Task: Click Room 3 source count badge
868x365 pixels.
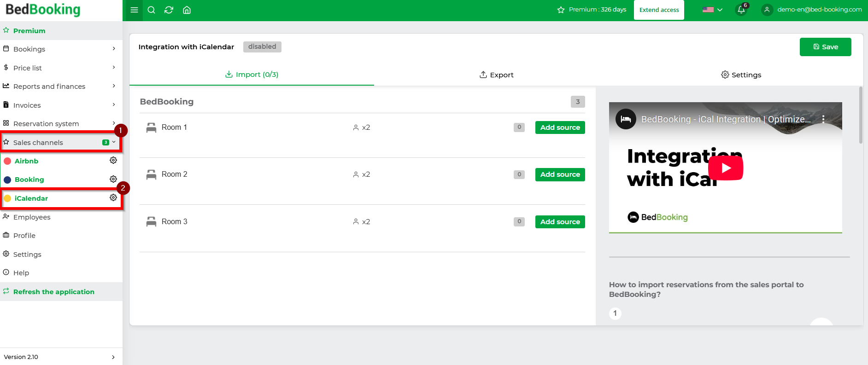Action: [x=519, y=222]
